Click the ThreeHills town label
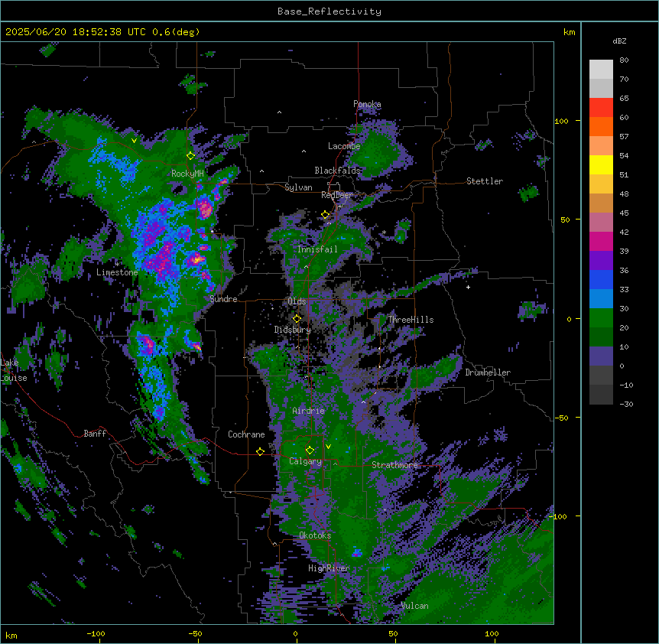This screenshot has height=644, width=659. (x=411, y=320)
